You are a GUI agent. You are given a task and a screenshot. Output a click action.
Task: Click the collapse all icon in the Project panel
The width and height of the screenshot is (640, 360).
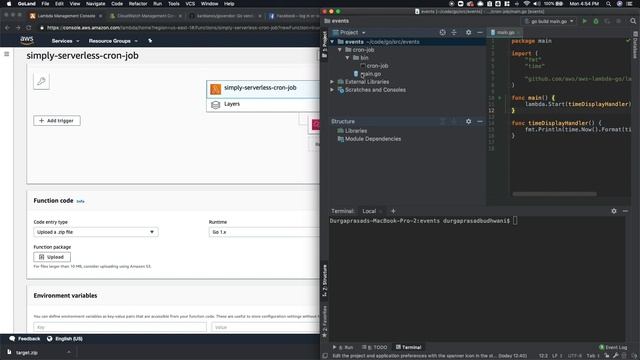[x=454, y=32]
